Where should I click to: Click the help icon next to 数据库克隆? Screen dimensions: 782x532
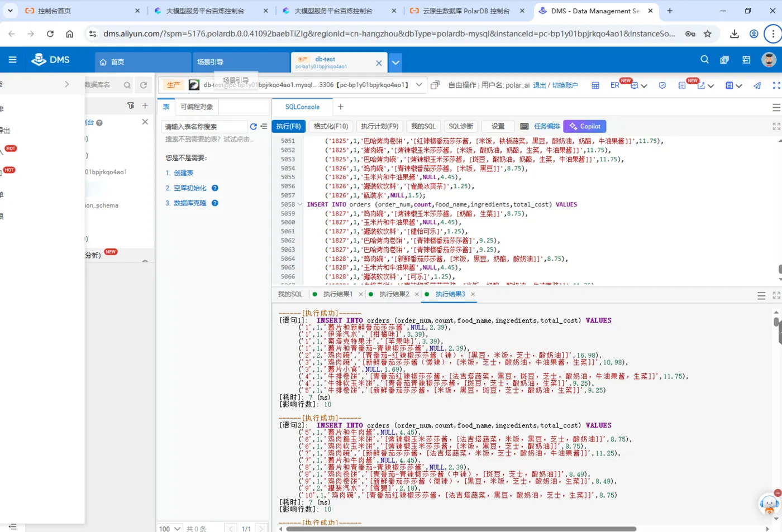[215, 203]
